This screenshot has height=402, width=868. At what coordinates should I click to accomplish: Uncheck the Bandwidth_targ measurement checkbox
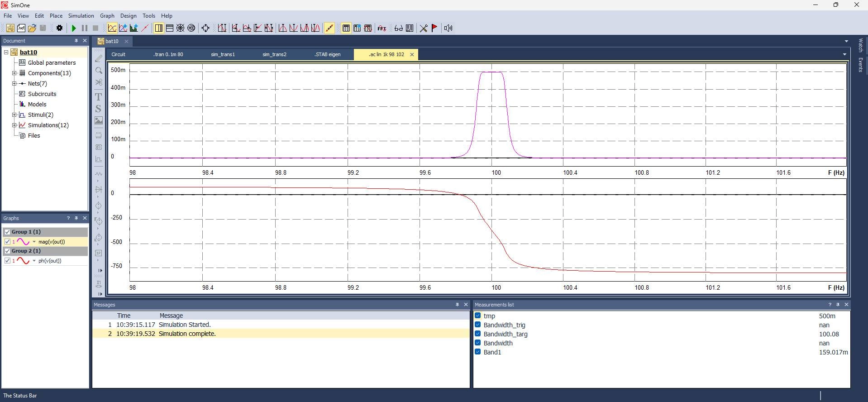478,334
